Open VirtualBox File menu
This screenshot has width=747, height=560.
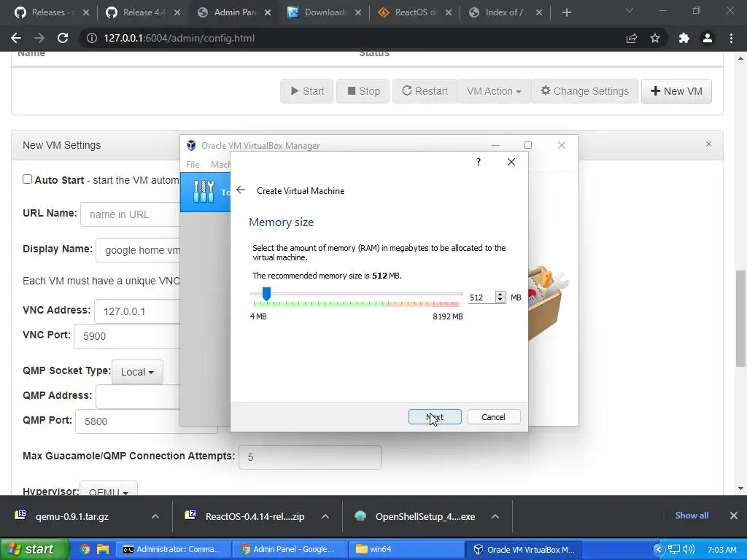point(193,164)
